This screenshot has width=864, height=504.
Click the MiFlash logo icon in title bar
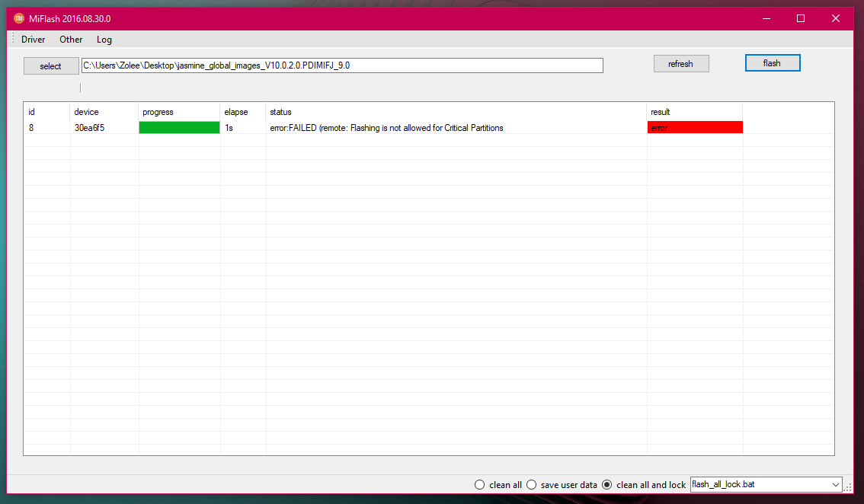tap(19, 18)
